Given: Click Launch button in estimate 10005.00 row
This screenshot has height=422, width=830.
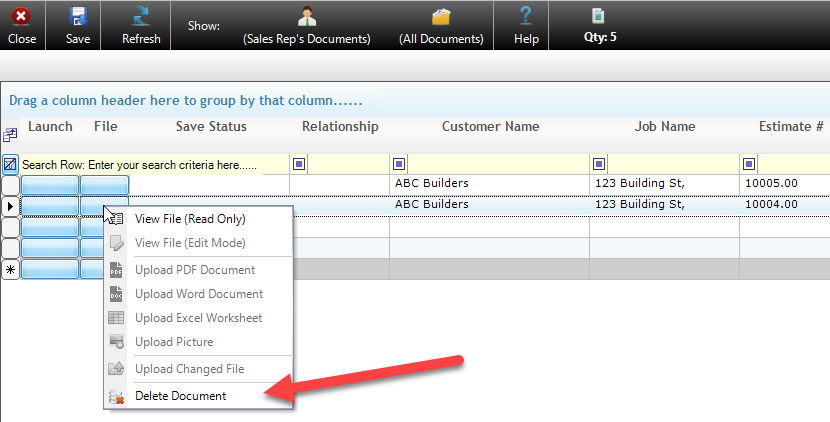Looking at the screenshot, I should pos(50,185).
